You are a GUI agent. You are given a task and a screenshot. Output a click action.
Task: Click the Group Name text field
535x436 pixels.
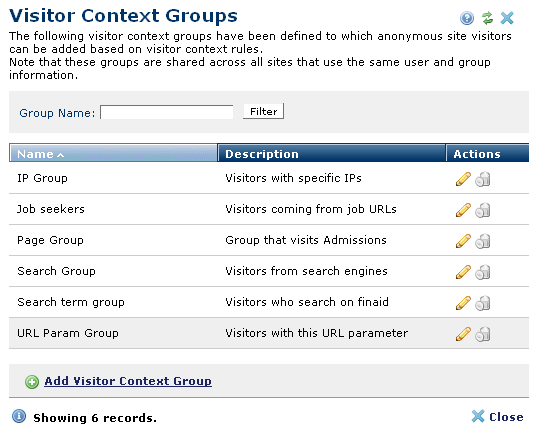(x=167, y=112)
